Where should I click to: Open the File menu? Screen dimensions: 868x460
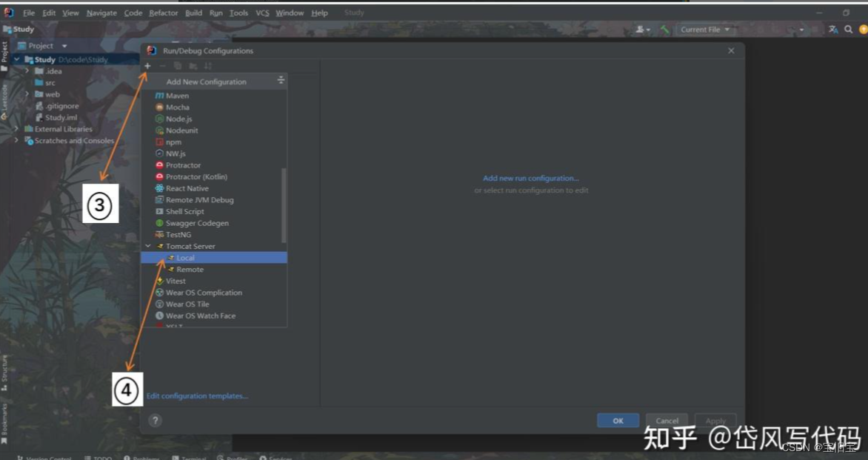coord(29,13)
